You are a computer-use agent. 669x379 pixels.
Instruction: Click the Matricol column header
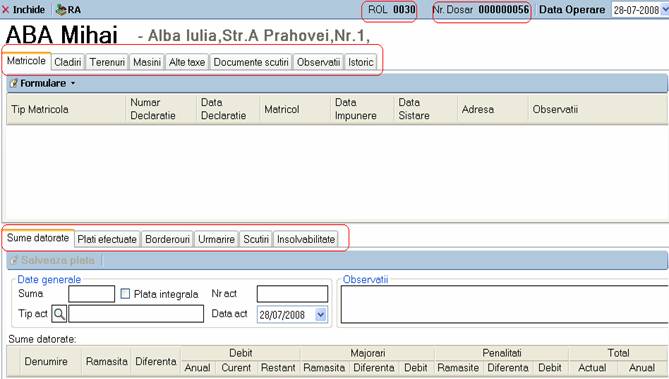point(295,109)
